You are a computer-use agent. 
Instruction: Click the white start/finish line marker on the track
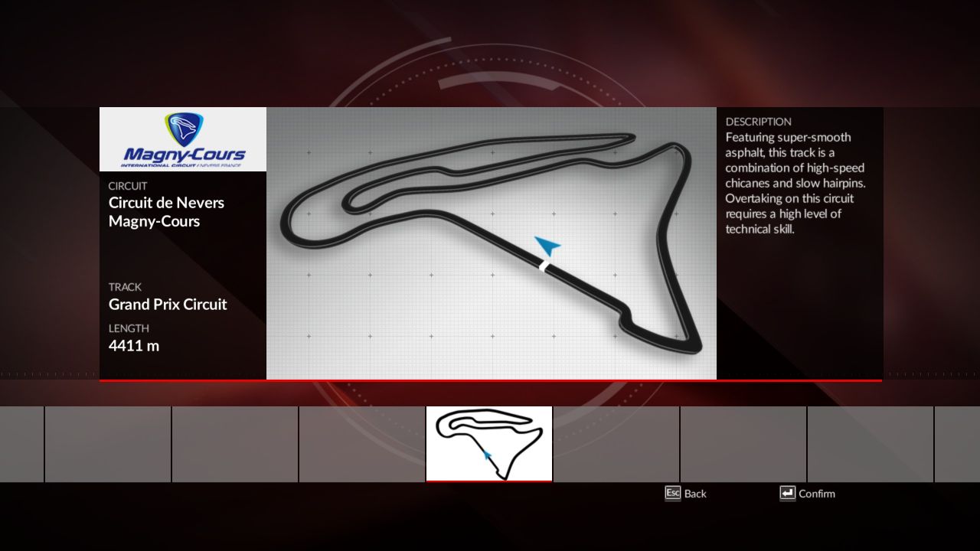[544, 266]
